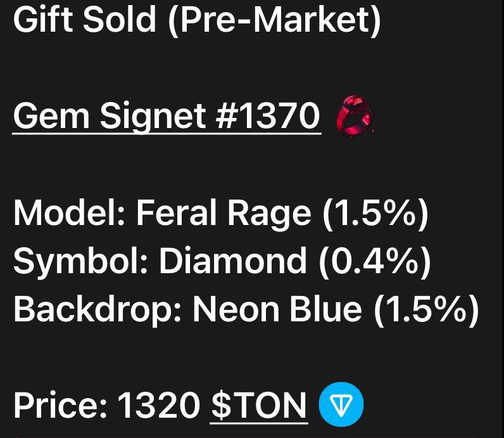Click the words Neon Blue
The image size is (504, 438).
[277, 308]
